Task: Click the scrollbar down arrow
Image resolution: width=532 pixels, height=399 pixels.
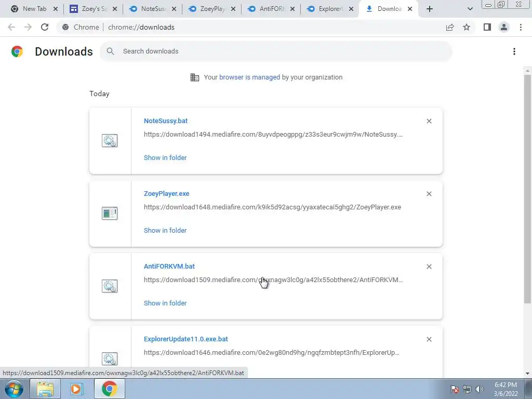Action: click(x=527, y=374)
